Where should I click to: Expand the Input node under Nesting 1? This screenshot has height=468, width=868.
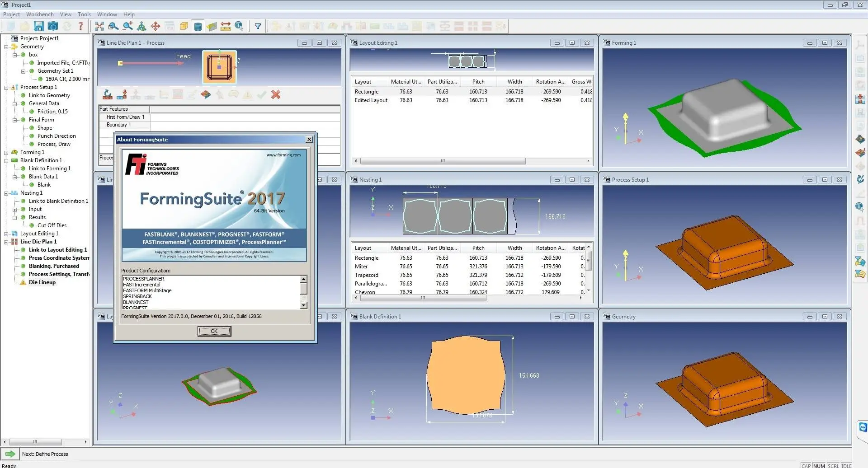click(15, 209)
